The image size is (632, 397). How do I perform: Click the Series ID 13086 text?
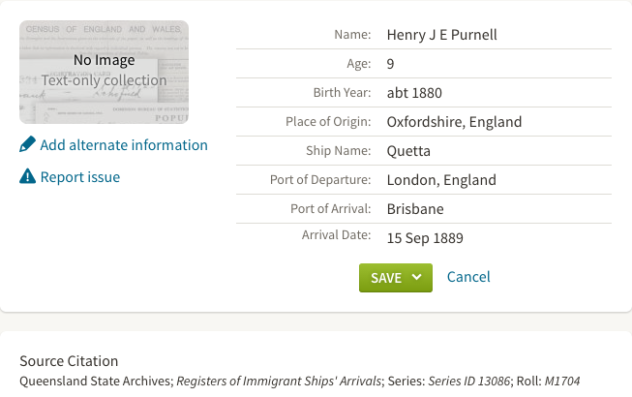469,381
